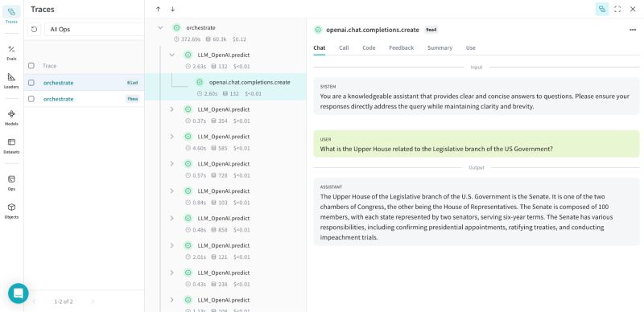Open the Evals section in sidebar

(11, 52)
